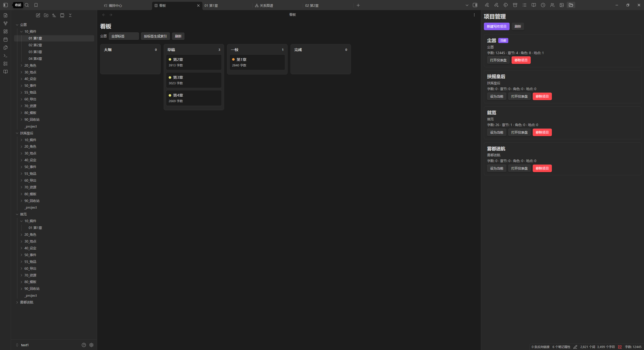644x350 pixels.
Task: Click the bookmark icon in top bar
Action: pyautogui.click(x=36, y=5)
